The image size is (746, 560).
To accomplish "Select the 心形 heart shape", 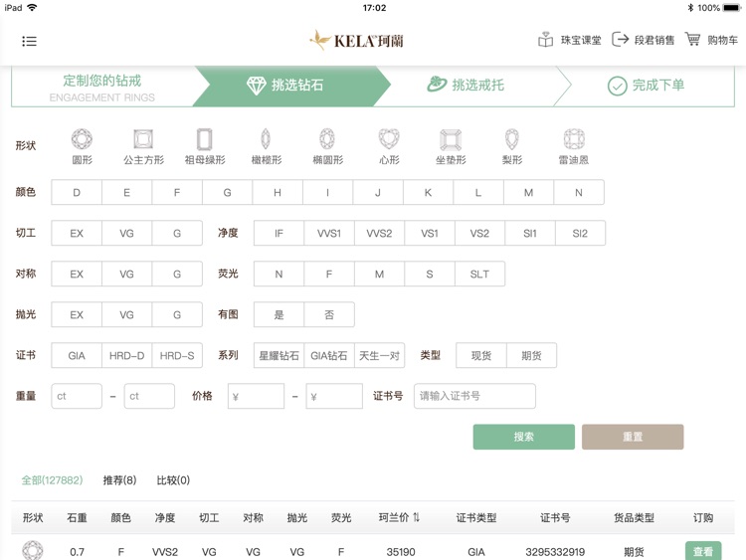I will point(389,146).
